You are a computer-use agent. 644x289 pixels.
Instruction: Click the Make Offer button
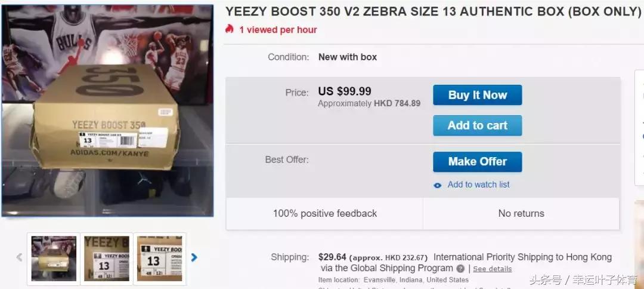tap(477, 162)
